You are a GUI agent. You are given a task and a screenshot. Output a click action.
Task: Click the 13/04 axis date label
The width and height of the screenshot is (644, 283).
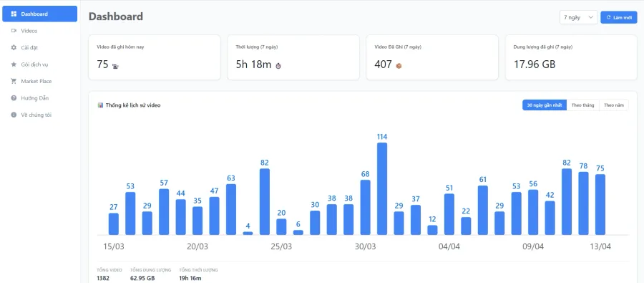coord(600,246)
